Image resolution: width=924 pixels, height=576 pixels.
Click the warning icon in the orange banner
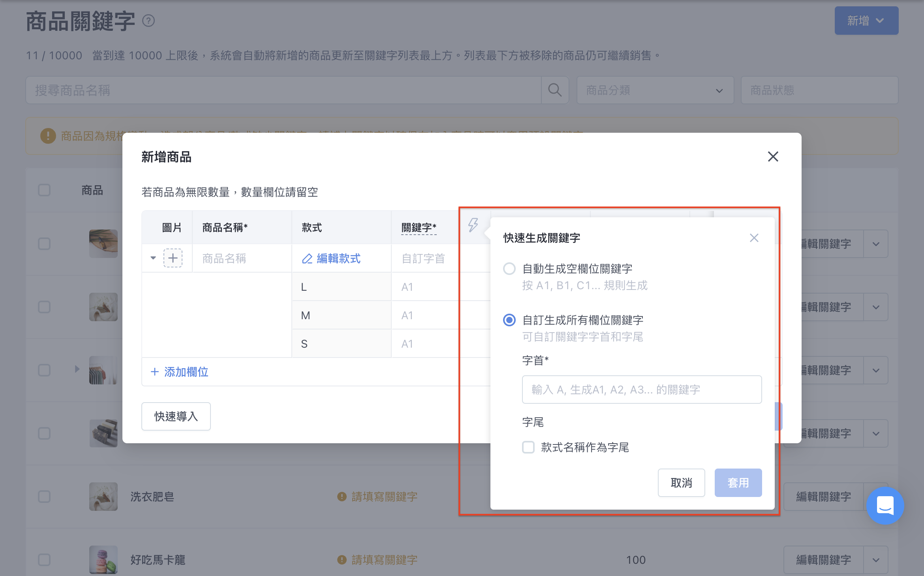click(x=48, y=136)
